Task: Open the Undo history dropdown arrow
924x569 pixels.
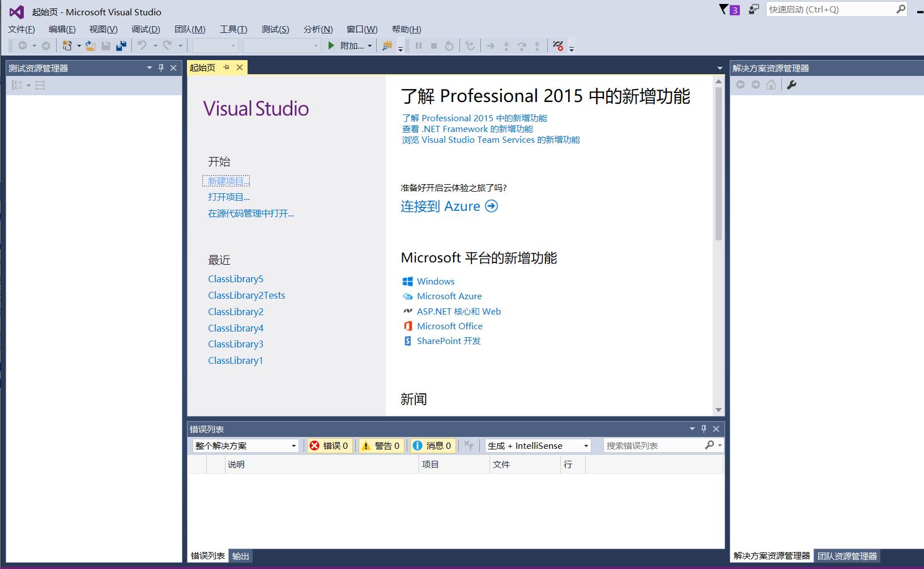Action: (155, 46)
